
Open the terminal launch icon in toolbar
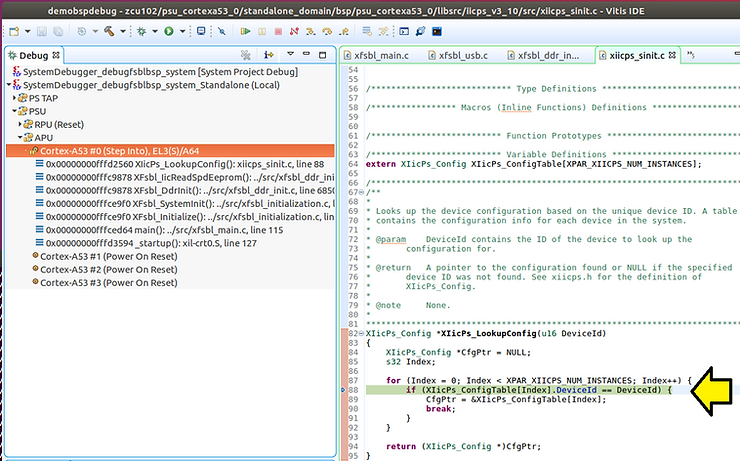point(404,31)
